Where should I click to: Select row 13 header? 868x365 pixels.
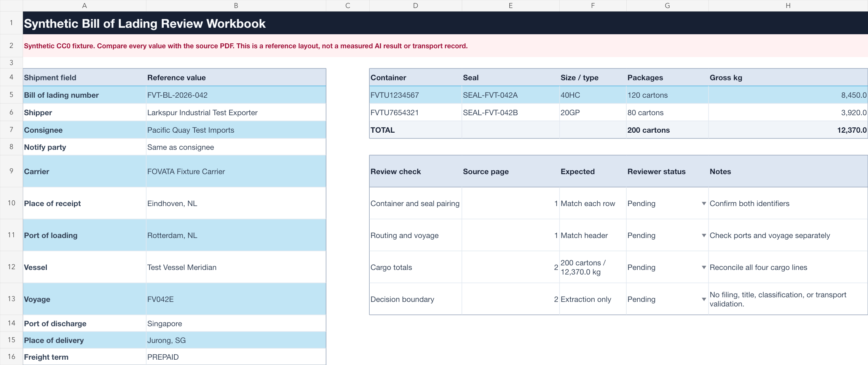(11, 299)
